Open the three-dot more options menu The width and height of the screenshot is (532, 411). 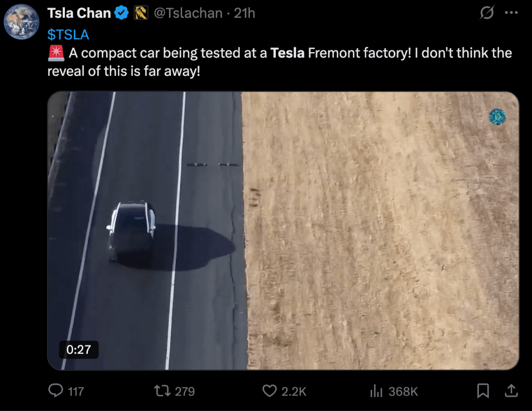tap(511, 13)
